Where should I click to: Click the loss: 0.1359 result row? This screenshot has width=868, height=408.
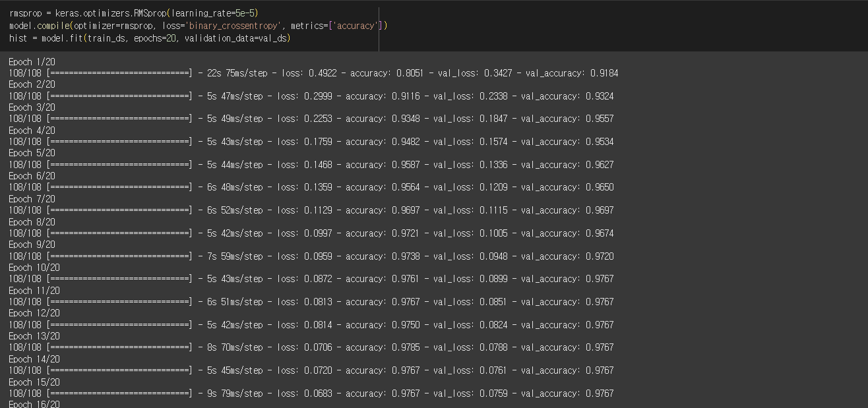(311, 187)
